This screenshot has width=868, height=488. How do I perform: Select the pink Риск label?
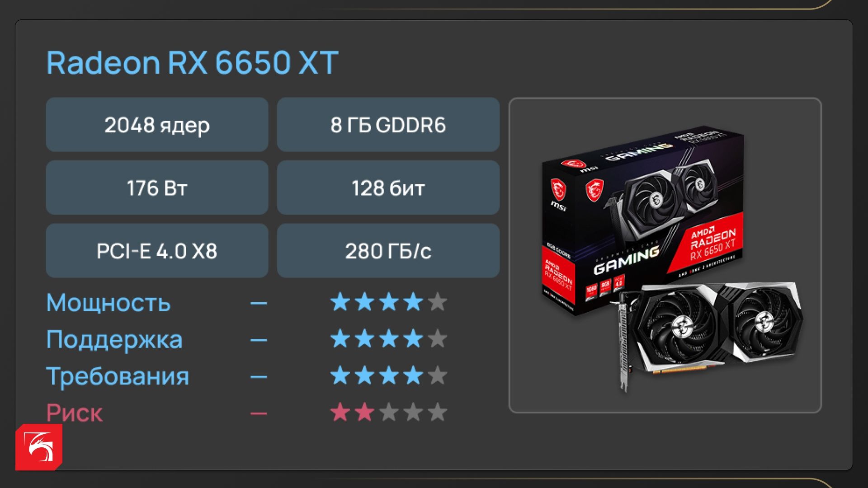75,413
